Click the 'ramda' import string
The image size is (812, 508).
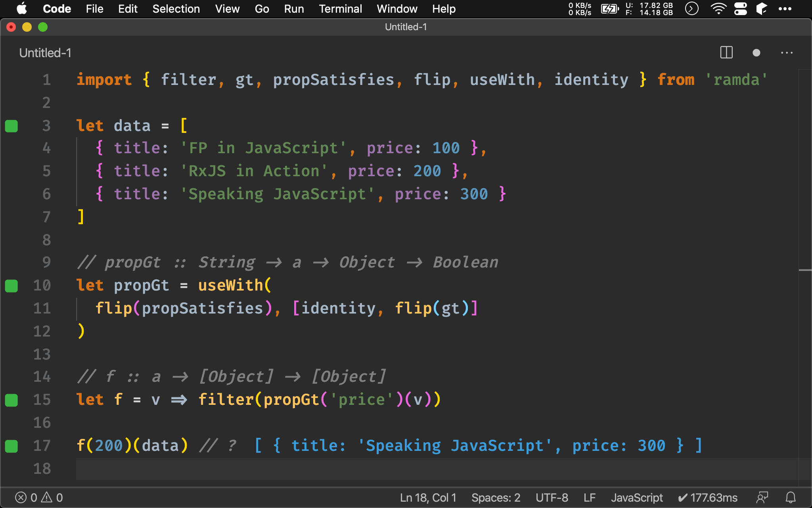(x=736, y=80)
